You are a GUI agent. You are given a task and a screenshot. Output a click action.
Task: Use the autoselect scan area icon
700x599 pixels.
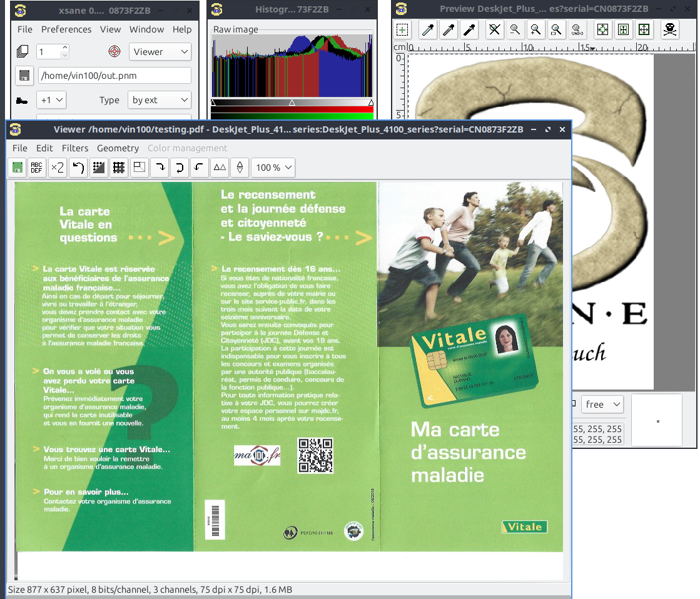(x=602, y=29)
